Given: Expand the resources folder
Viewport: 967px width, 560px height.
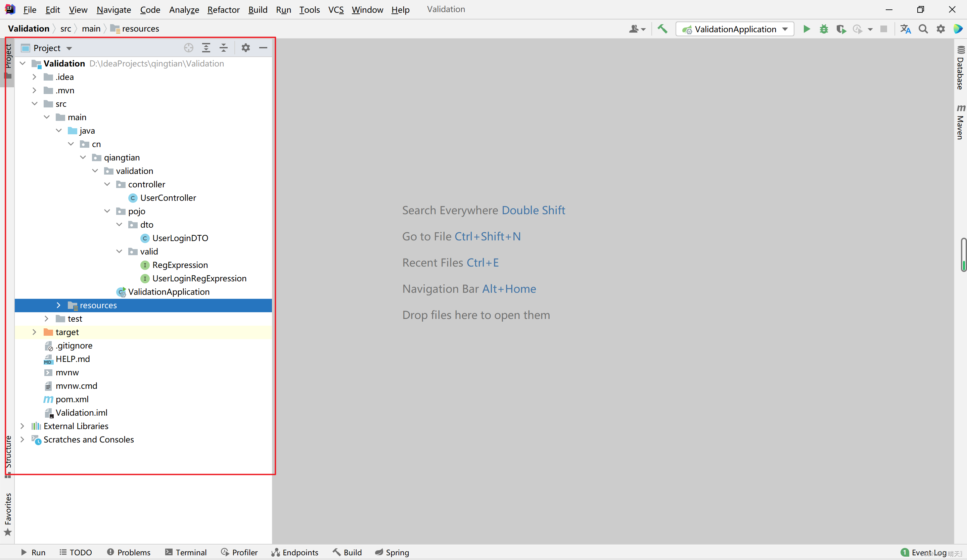Looking at the screenshot, I should pos(59,305).
